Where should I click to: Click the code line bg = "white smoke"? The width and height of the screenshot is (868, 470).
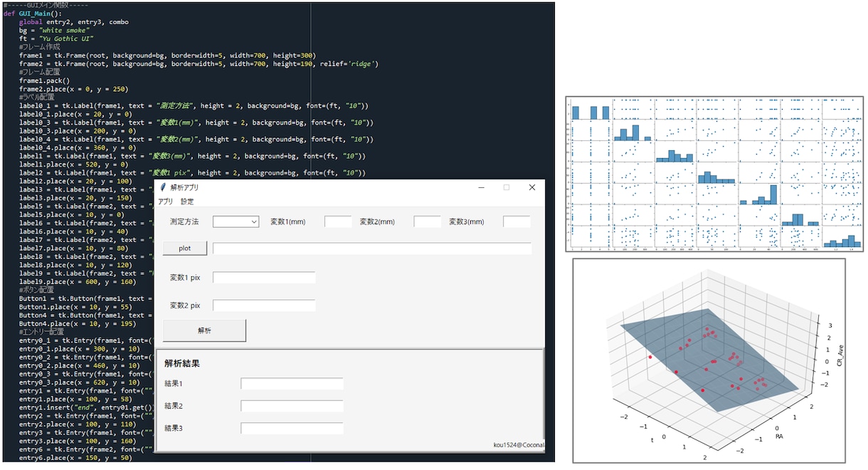coord(53,31)
